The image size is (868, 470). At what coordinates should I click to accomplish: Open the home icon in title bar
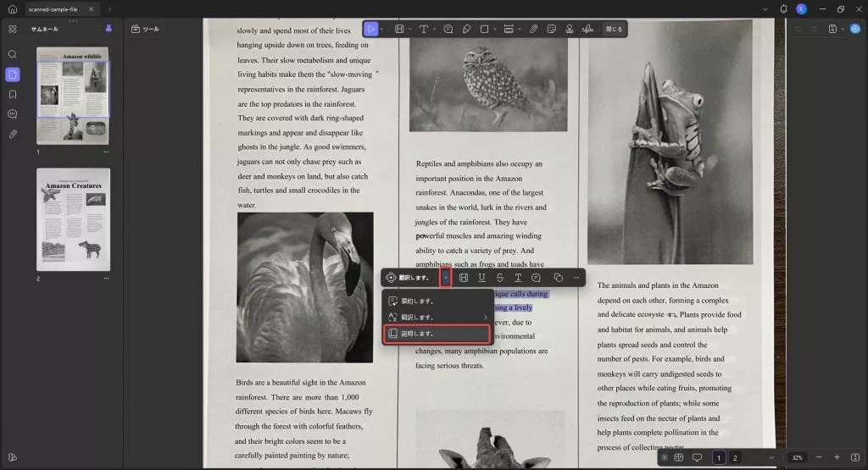tap(12, 8)
